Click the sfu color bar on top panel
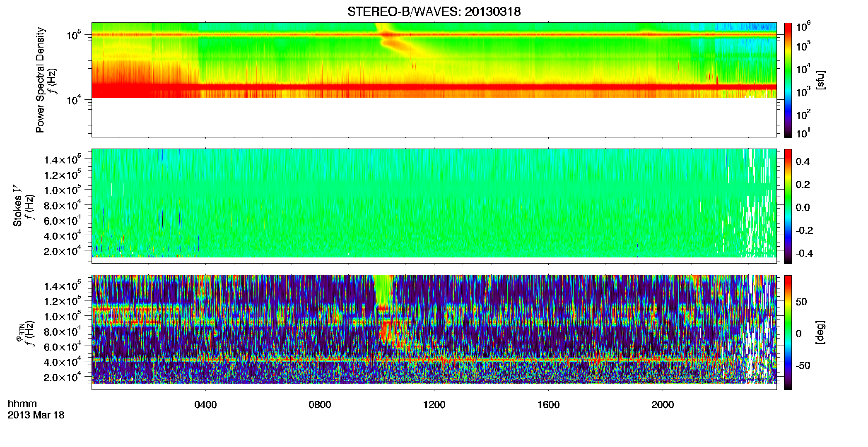Viewport: 868px width, 447px height. tap(788, 80)
